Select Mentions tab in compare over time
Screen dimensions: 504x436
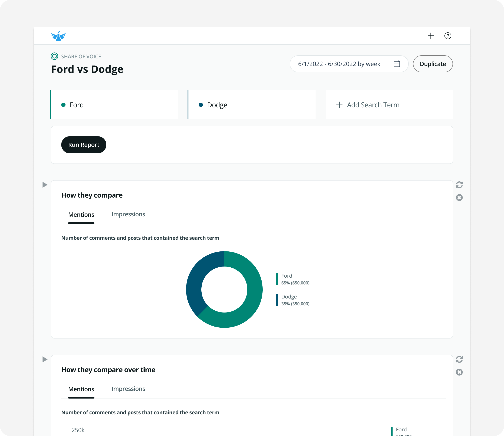click(x=81, y=389)
